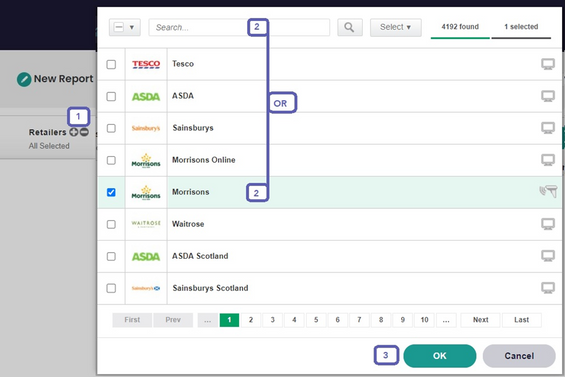Click the ASDA logo in ASDA row
Viewport: 565px width, 377px height.
pos(146,97)
